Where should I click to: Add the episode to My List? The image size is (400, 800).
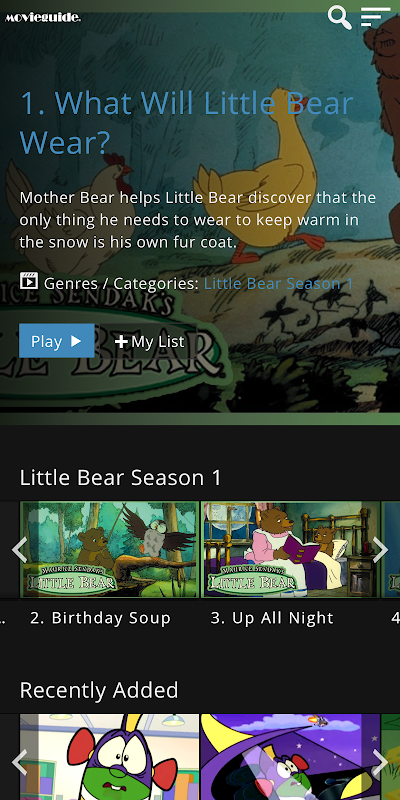pos(150,341)
